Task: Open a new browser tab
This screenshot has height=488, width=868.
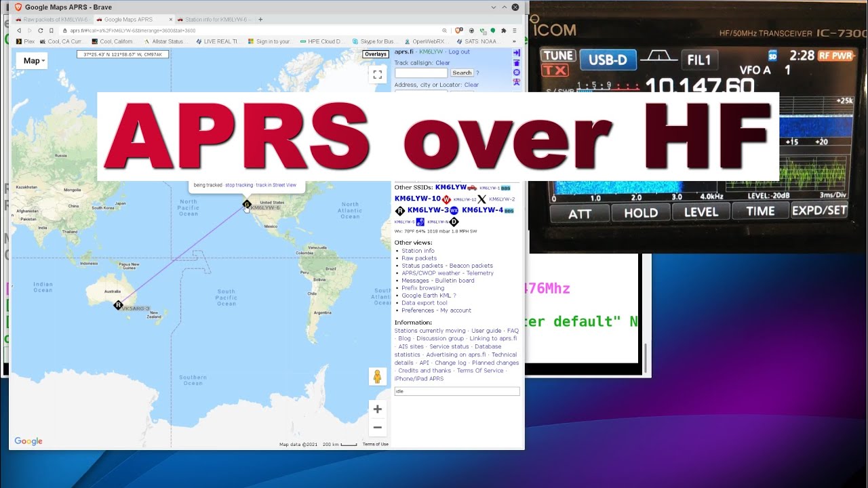Action: point(260,20)
